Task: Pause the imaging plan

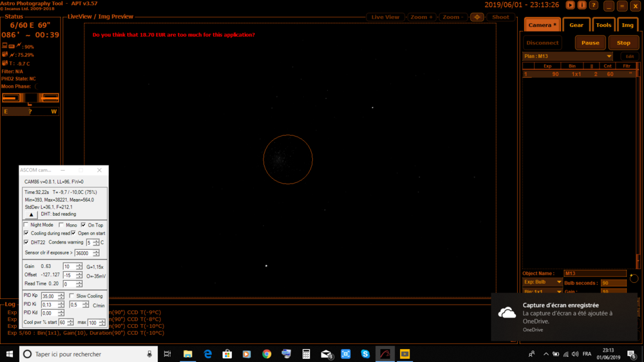Action: coord(590,43)
